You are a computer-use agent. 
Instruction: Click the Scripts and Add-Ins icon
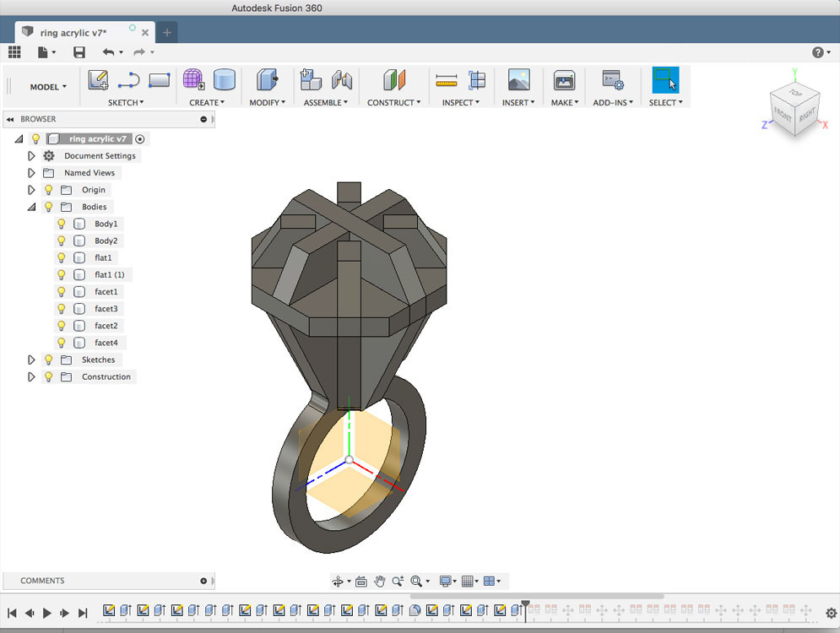[613, 80]
